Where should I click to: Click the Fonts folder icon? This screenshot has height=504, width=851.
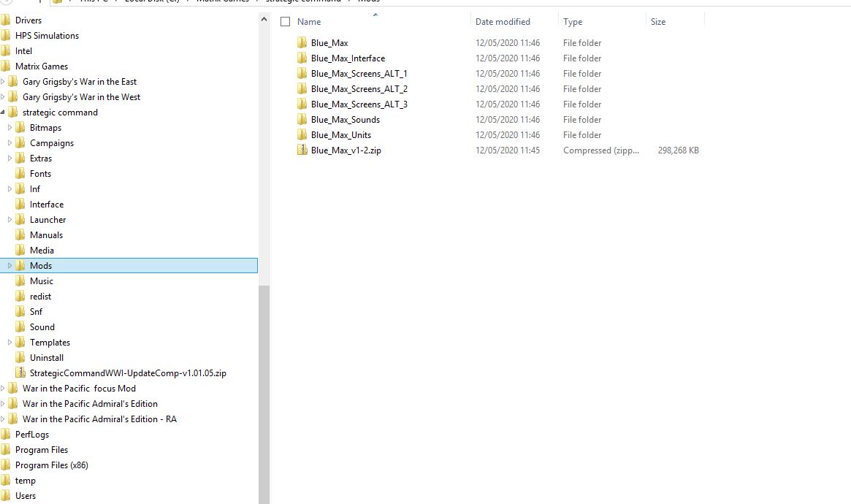point(20,174)
